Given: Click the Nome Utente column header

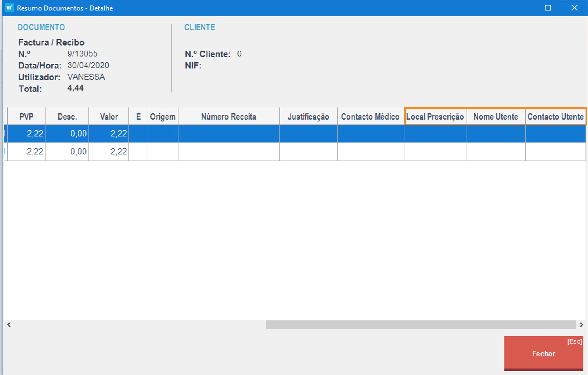Looking at the screenshot, I should [496, 117].
